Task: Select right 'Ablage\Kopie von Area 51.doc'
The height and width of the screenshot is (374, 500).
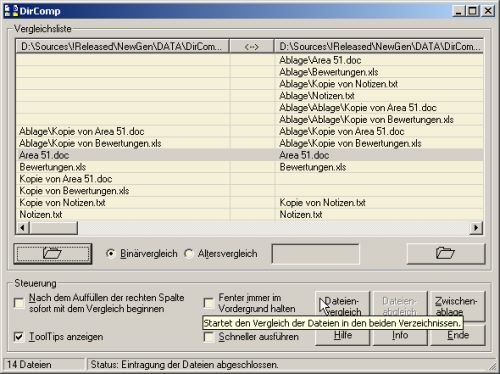Action: 342,131
